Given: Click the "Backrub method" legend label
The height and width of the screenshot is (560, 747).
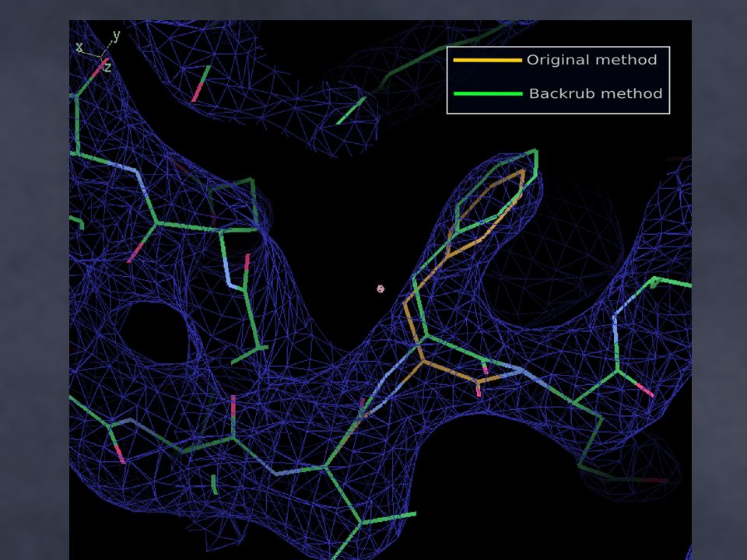Looking at the screenshot, I should [x=595, y=93].
